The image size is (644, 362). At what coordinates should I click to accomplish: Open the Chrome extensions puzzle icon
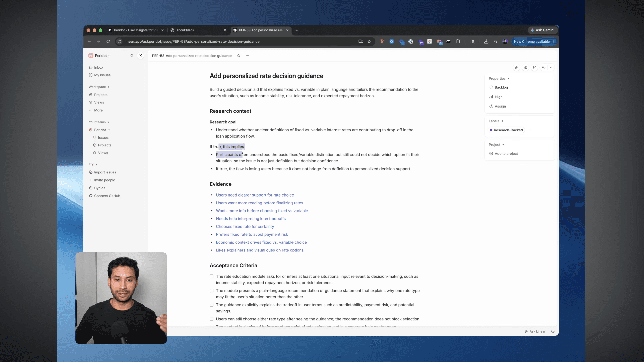tap(458, 41)
